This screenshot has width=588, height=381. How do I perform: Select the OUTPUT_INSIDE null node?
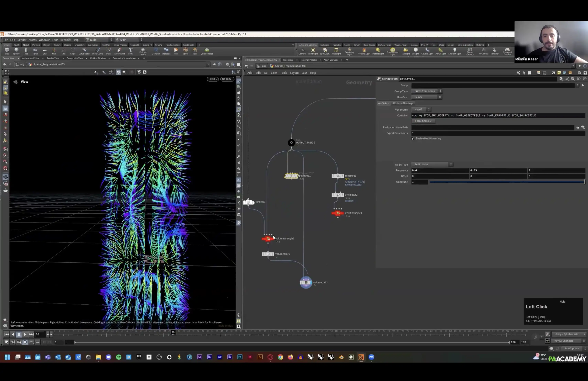pos(291,142)
